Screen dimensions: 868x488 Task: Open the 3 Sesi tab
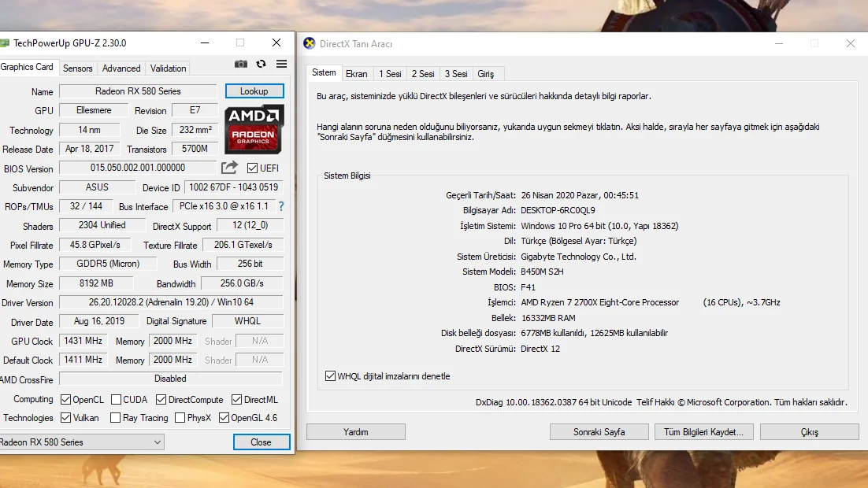(456, 73)
